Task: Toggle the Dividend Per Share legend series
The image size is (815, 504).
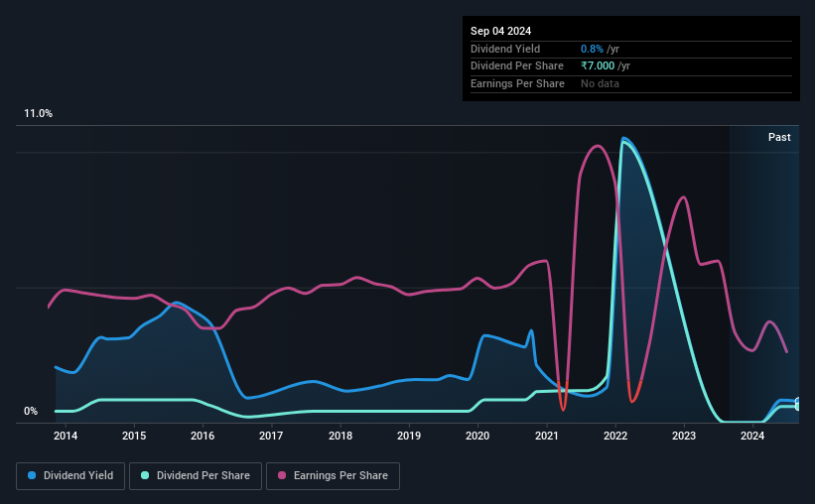Action: (195, 476)
